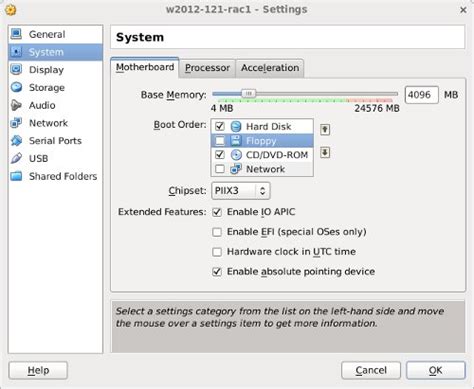The image size is (474, 389).
Task: Close the Settings dialog window
Action: point(463,10)
